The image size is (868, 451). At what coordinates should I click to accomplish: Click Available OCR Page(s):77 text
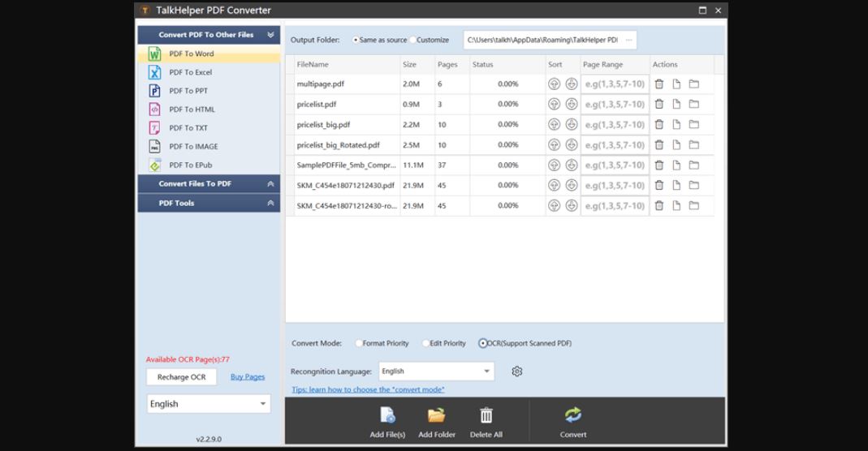pyautogui.click(x=188, y=359)
